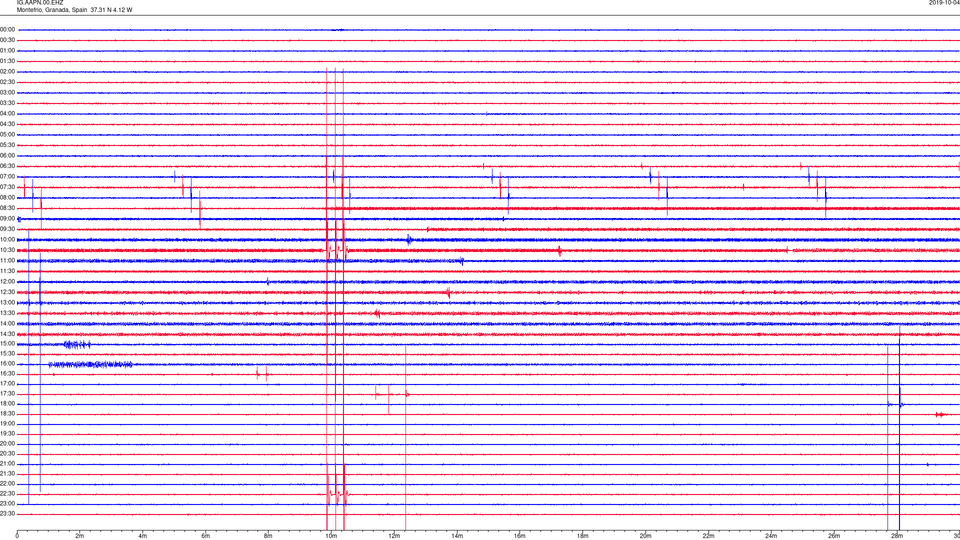
Task: Select the 03:00 time label
Action: 7,92
